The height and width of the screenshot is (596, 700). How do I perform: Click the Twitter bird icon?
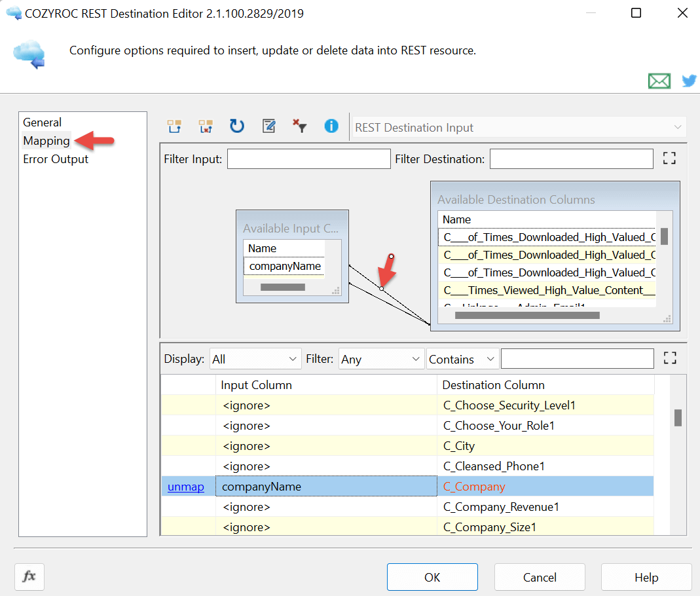click(x=690, y=81)
